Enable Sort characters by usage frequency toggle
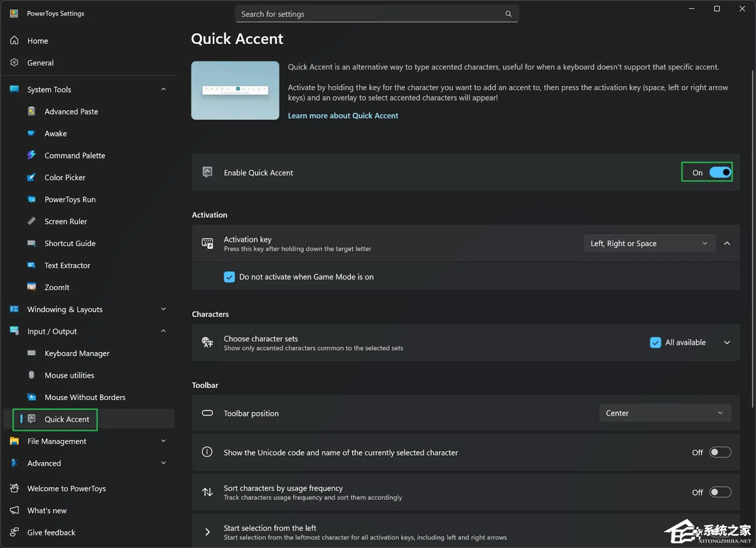756x548 pixels. tap(720, 492)
